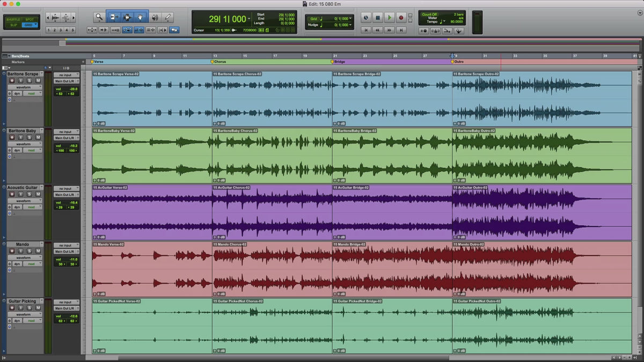This screenshot has height=362, width=644.
Task: Mute the Baritone Scrape track
Action: [x=38, y=80]
